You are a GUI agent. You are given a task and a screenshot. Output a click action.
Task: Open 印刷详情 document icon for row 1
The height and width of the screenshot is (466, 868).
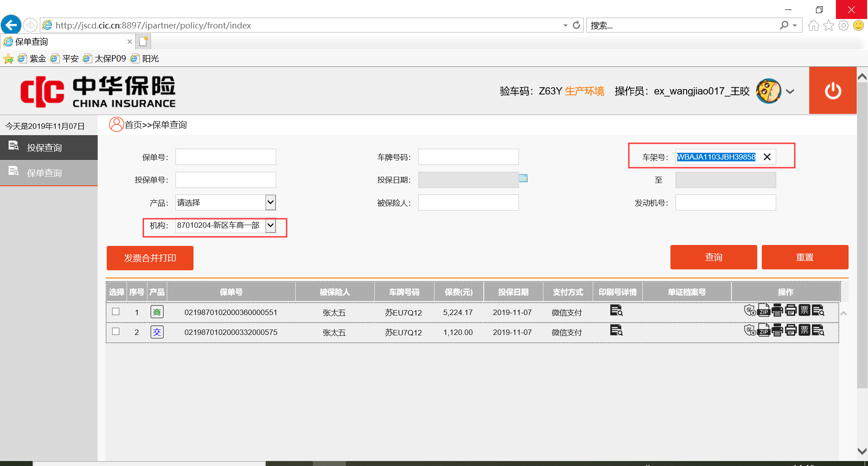pyautogui.click(x=616, y=311)
